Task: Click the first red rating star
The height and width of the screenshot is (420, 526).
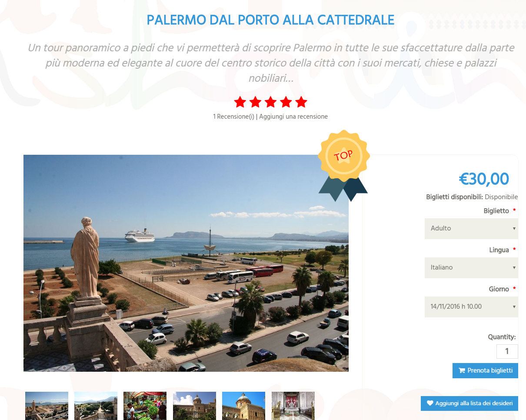Action: coord(240,102)
